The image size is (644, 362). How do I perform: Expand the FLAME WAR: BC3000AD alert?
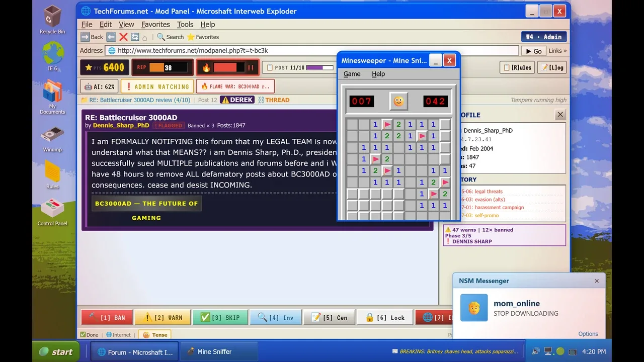(235, 86)
